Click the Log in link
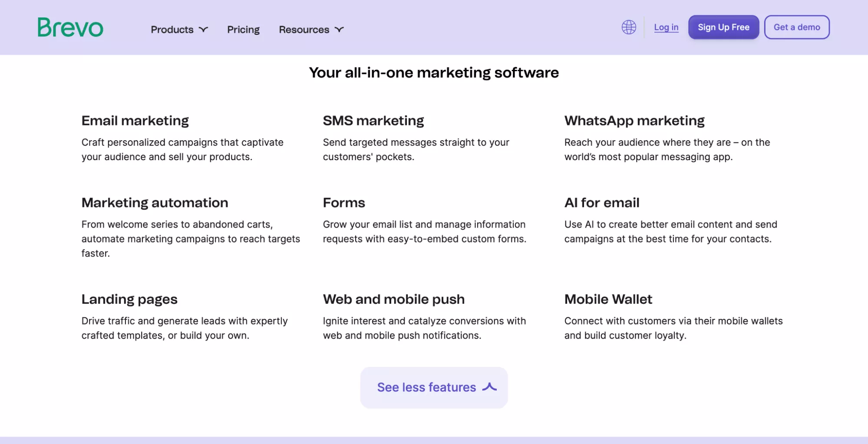868x444 pixels. 666,27
